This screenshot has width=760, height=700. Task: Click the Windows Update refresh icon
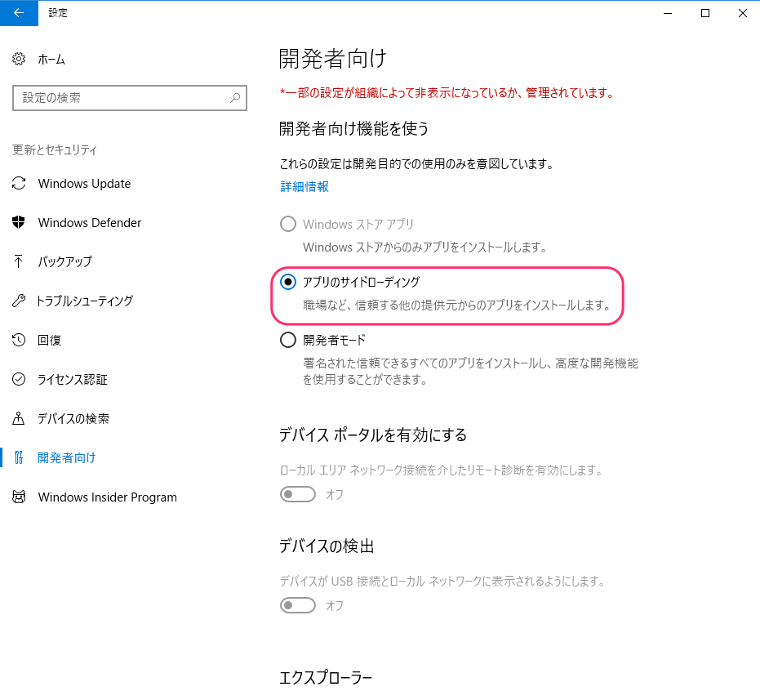point(20,184)
